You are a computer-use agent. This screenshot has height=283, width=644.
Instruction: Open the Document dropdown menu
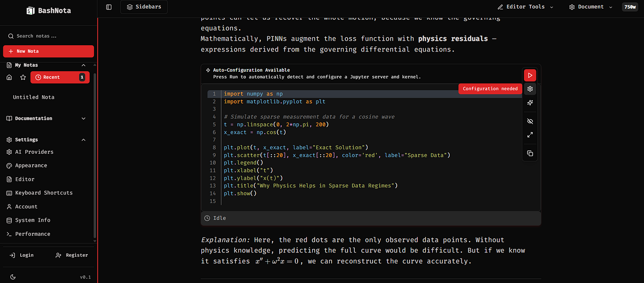tap(590, 7)
